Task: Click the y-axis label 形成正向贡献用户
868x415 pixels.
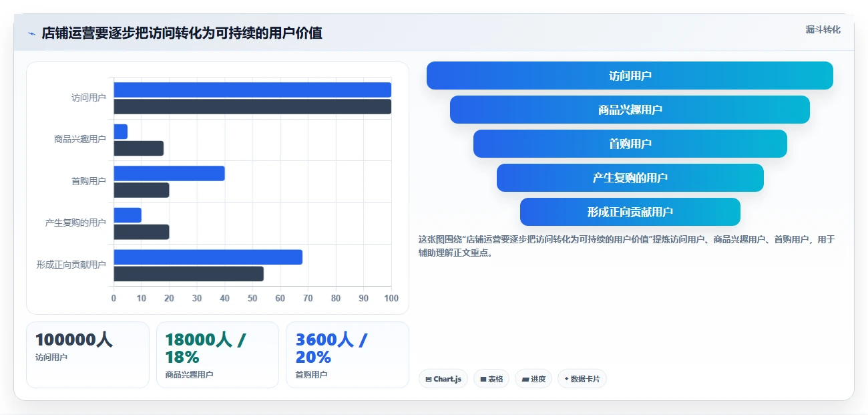Action: click(71, 265)
